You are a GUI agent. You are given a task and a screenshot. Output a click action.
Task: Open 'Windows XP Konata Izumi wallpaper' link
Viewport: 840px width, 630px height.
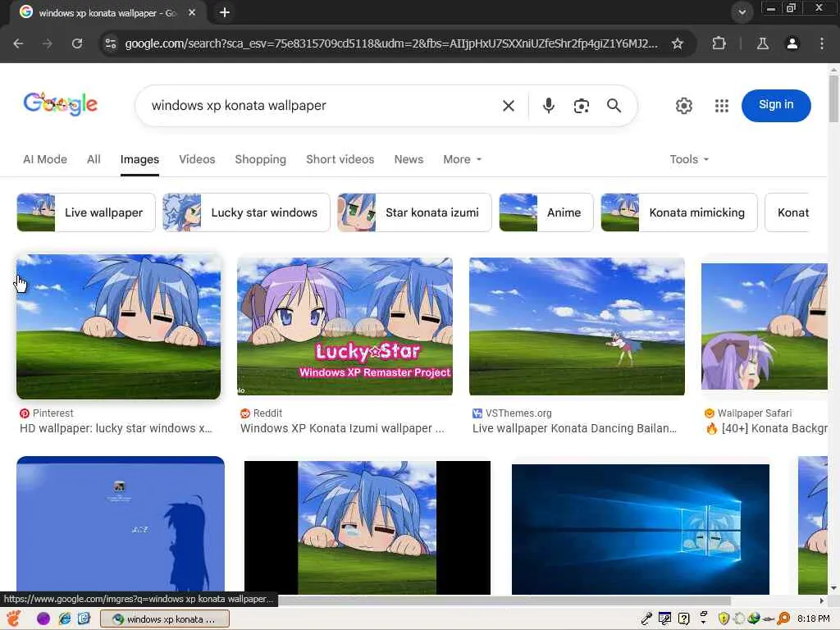pos(342,428)
